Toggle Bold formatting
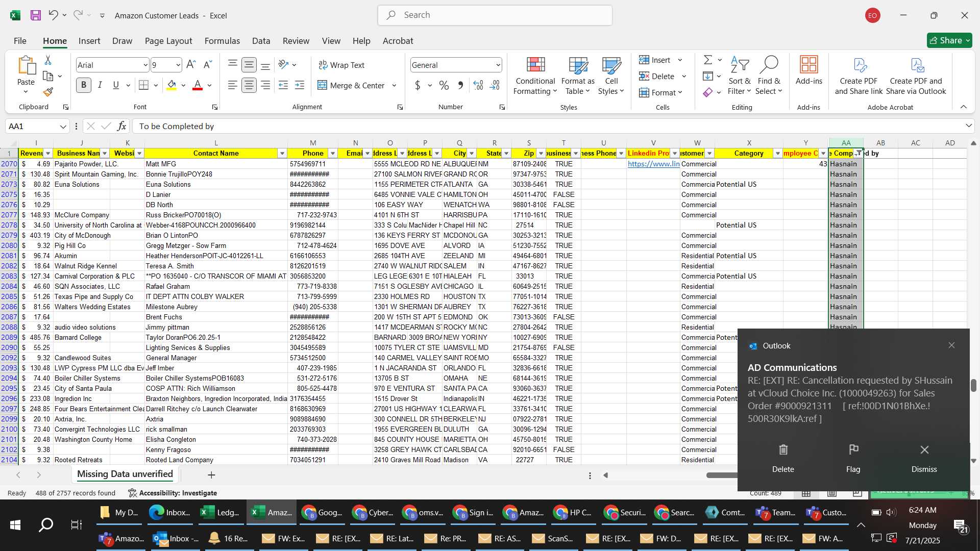This screenshot has height=551, width=980. pos(84,85)
